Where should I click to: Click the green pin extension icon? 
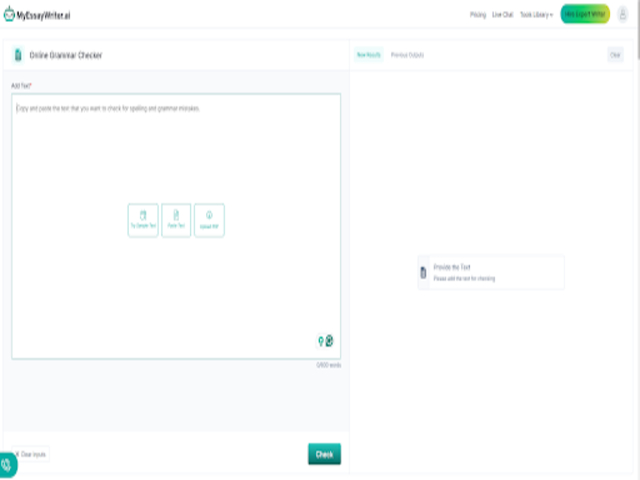320,341
